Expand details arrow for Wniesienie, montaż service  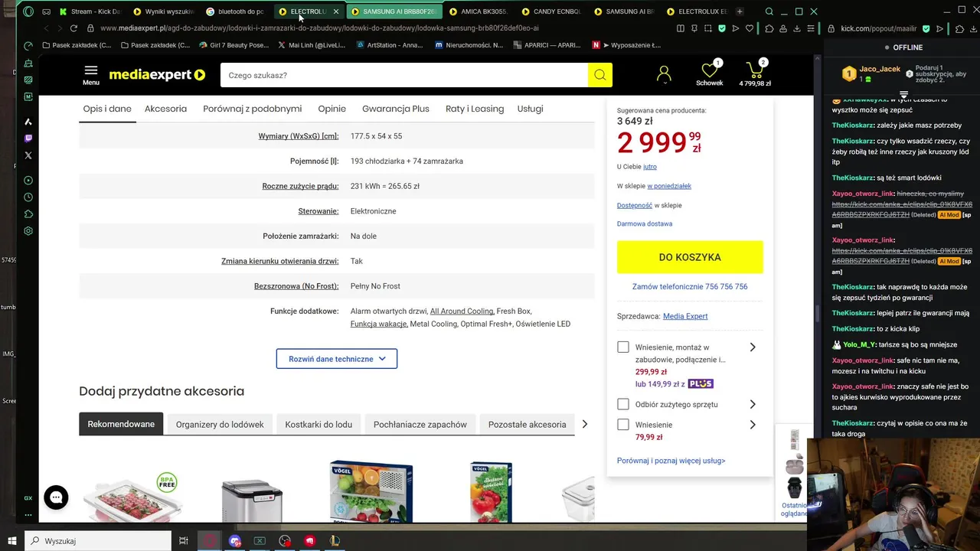click(x=753, y=347)
